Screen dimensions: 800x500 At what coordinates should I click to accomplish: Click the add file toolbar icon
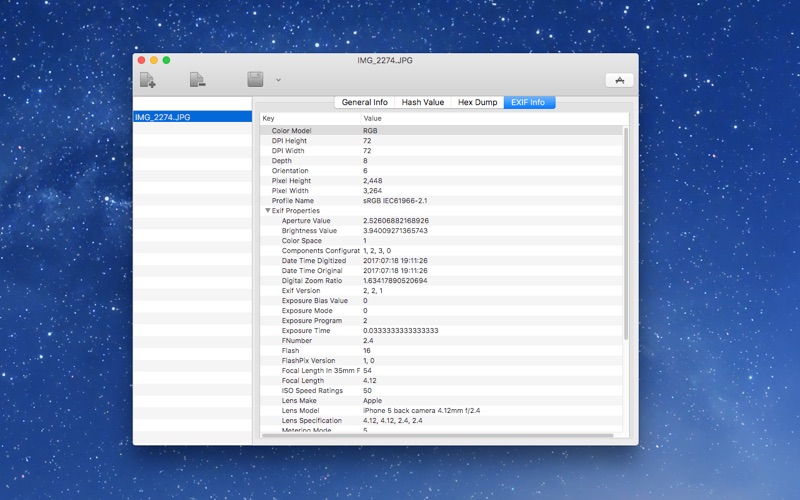pos(148,80)
